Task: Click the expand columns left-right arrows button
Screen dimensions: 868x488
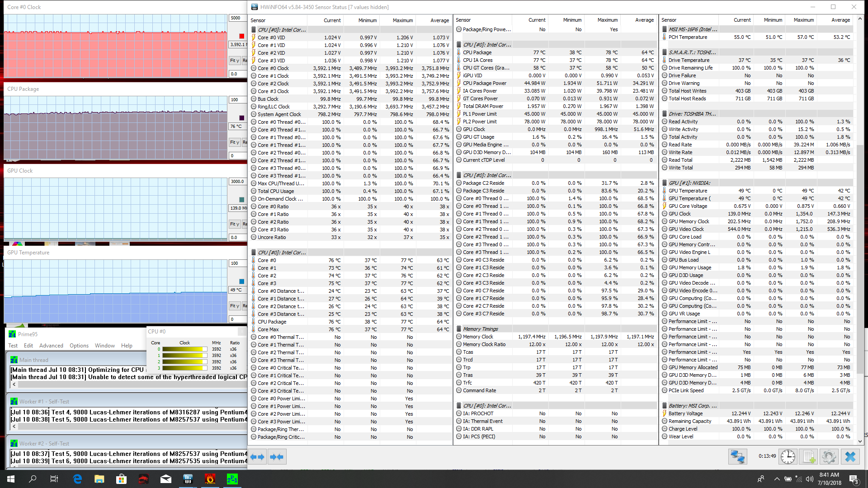Action: [258, 457]
